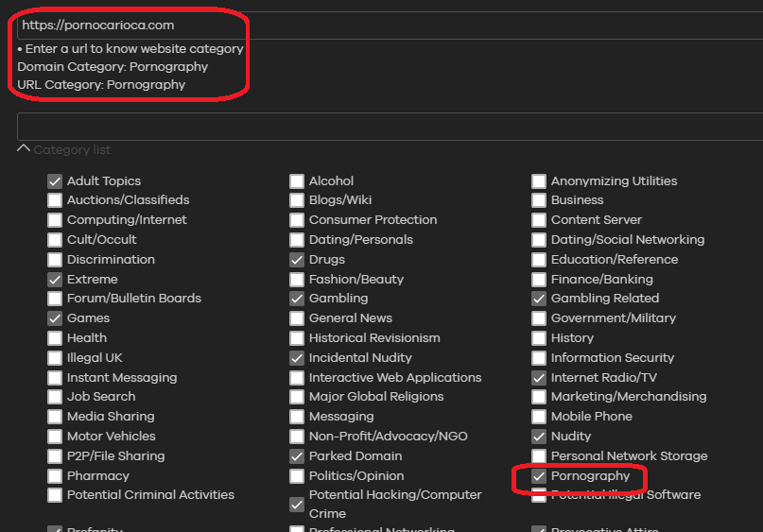Viewport: 763px width, 532px height.
Task: Enable the Job Search checkbox
Action: pos(55,397)
